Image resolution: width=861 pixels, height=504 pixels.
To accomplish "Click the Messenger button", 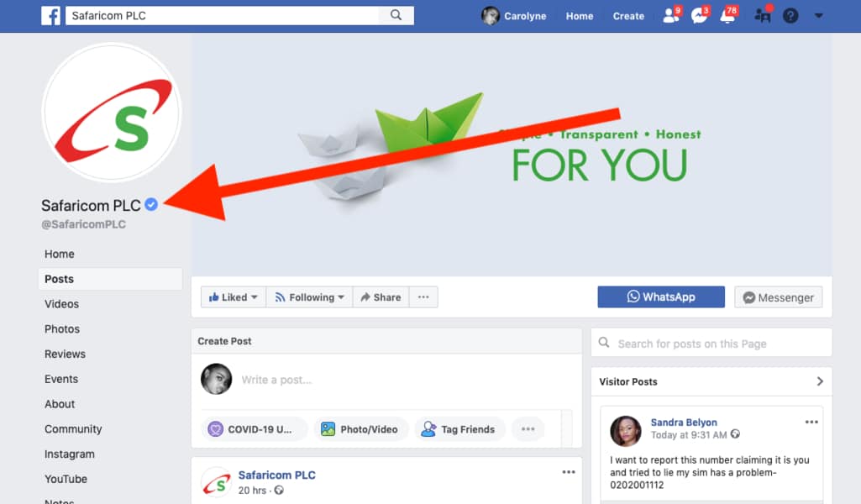I will pyautogui.click(x=778, y=297).
